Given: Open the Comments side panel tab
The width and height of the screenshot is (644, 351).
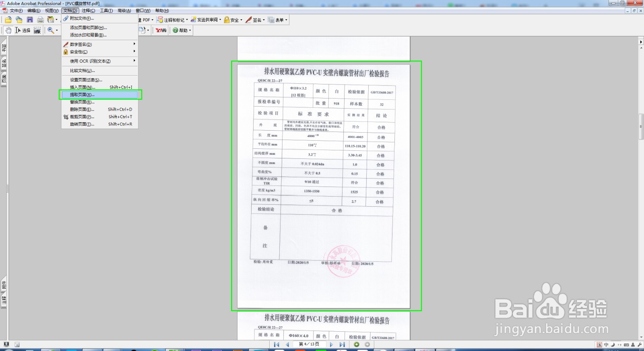Looking at the screenshot, I should coord(4,300).
